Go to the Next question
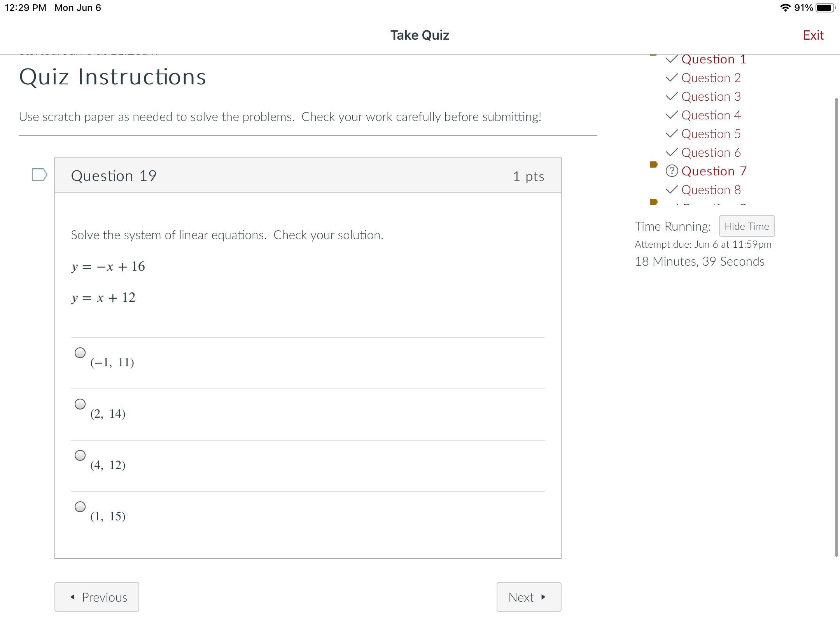 528,597
